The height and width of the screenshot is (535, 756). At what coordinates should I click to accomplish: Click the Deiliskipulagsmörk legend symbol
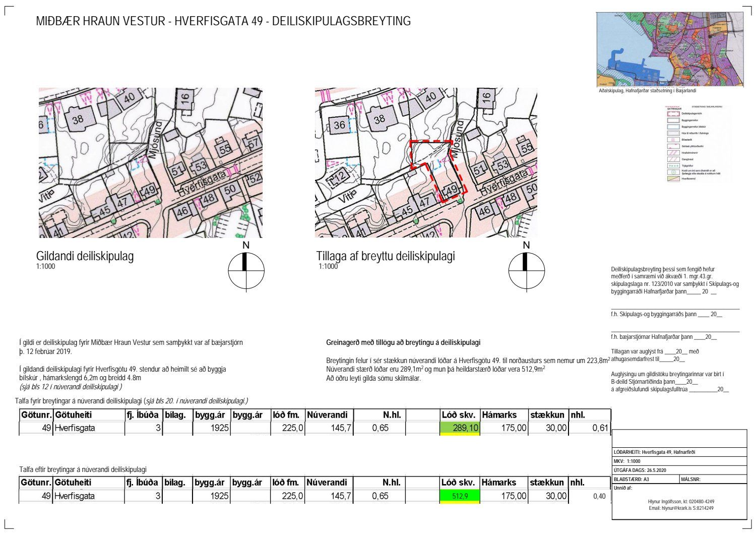pos(673,114)
